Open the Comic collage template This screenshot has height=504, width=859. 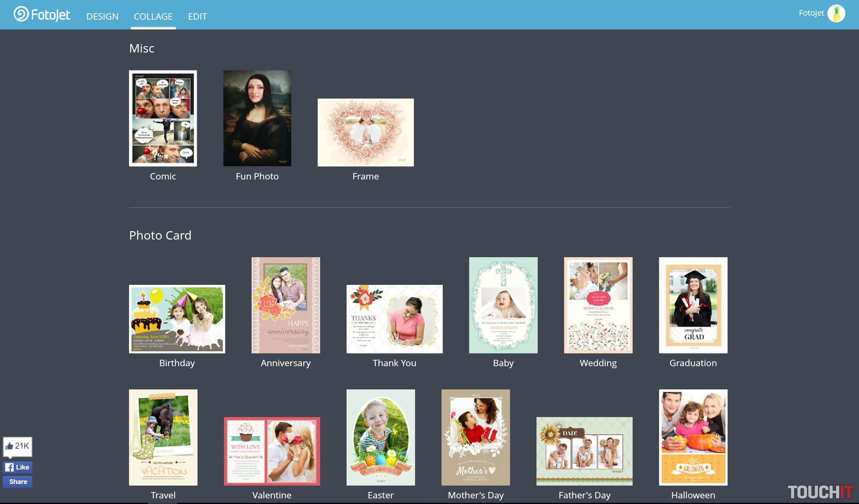click(163, 118)
